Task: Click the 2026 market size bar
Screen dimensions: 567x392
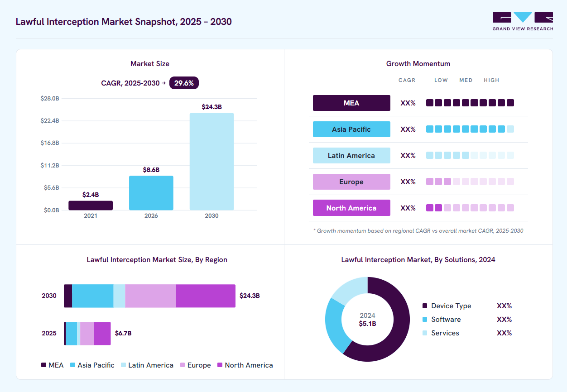Action: [x=151, y=193]
